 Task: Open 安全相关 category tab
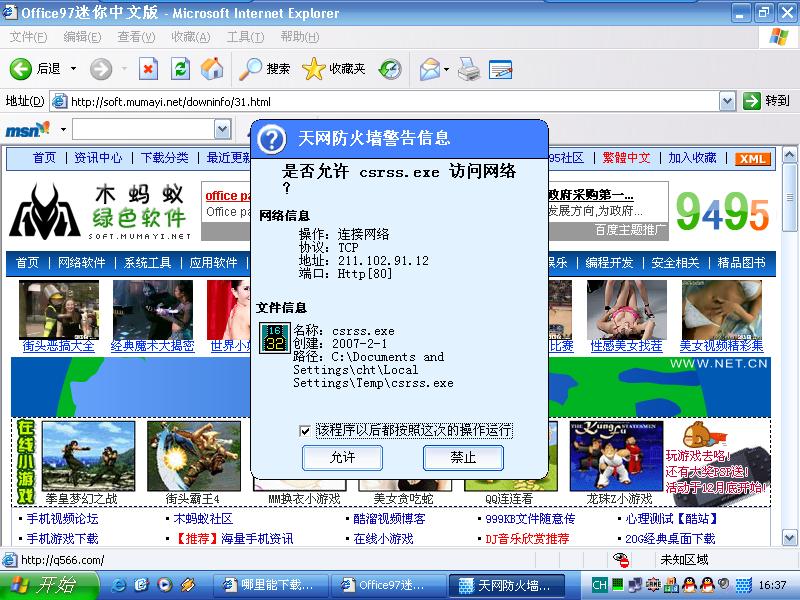(x=675, y=263)
